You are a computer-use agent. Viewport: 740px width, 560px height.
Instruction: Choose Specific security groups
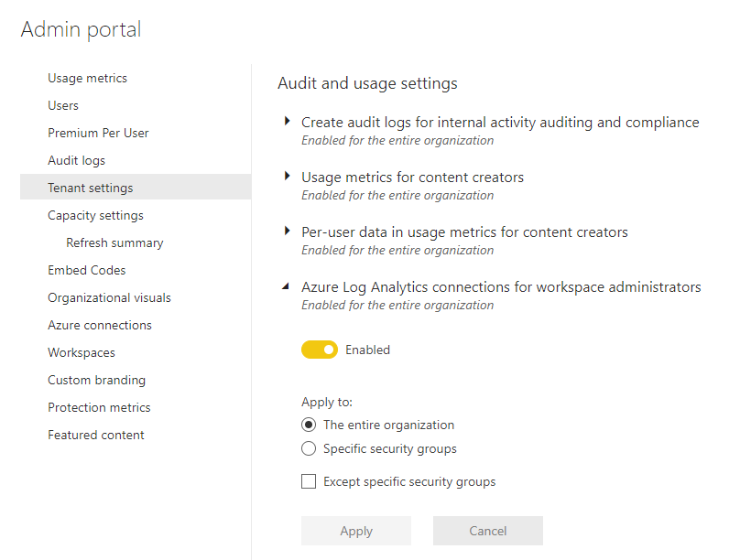click(309, 448)
